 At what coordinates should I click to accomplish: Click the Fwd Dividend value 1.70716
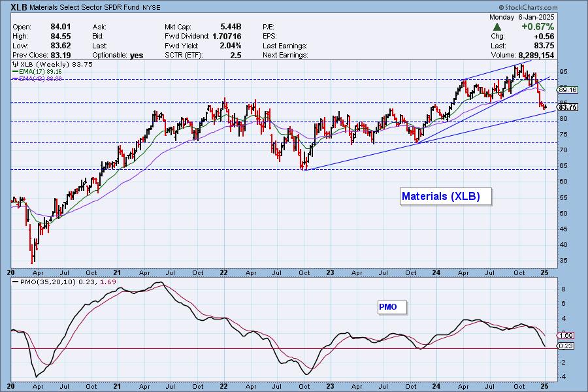coord(227,37)
